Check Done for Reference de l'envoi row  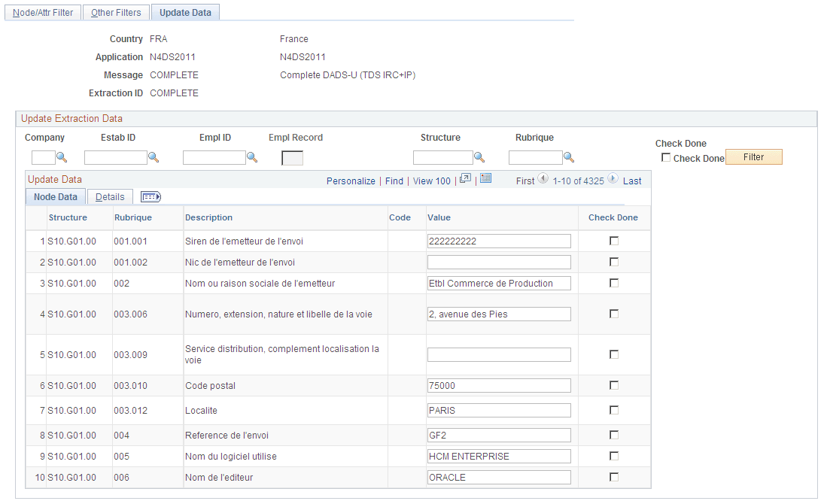tap(614, 435)
